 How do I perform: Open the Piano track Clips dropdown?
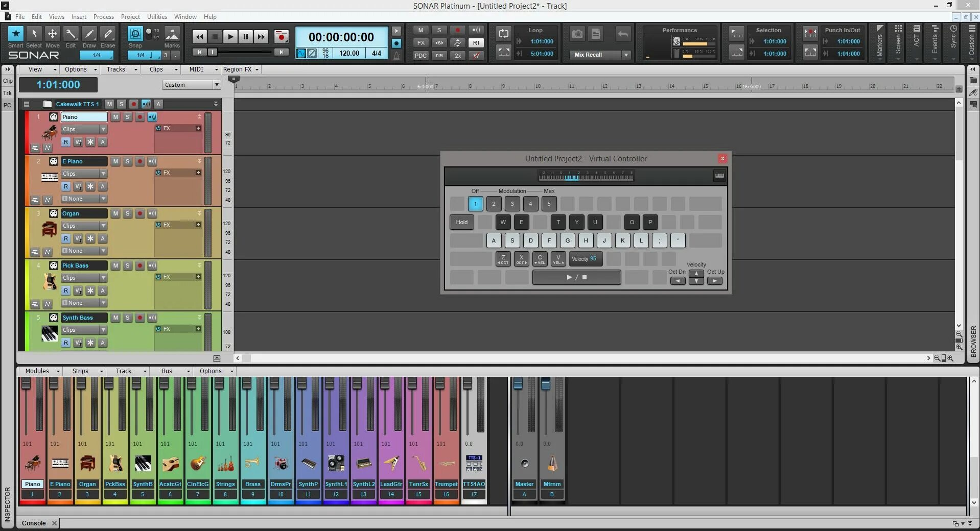tap(84, 129)
